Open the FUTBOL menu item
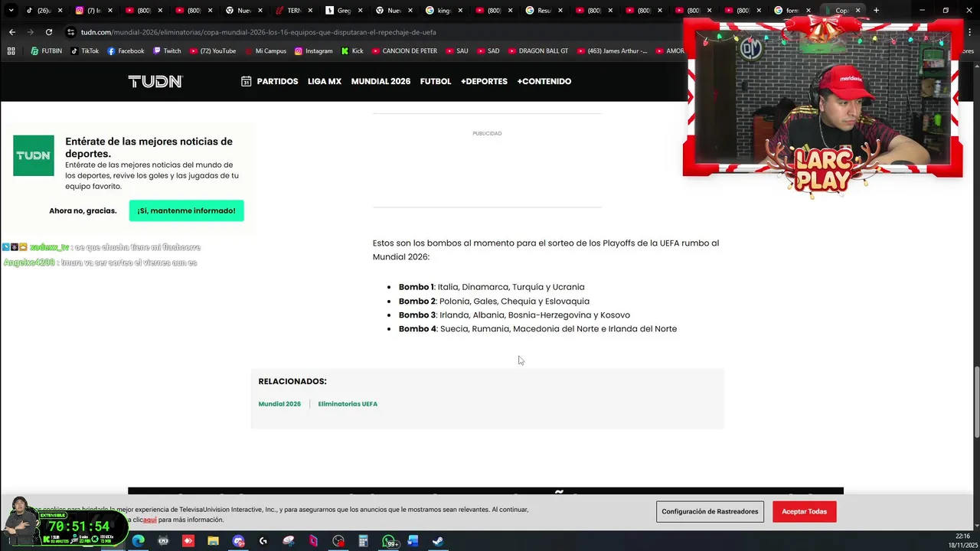The image size is (980, 551). tap(436, 81)
